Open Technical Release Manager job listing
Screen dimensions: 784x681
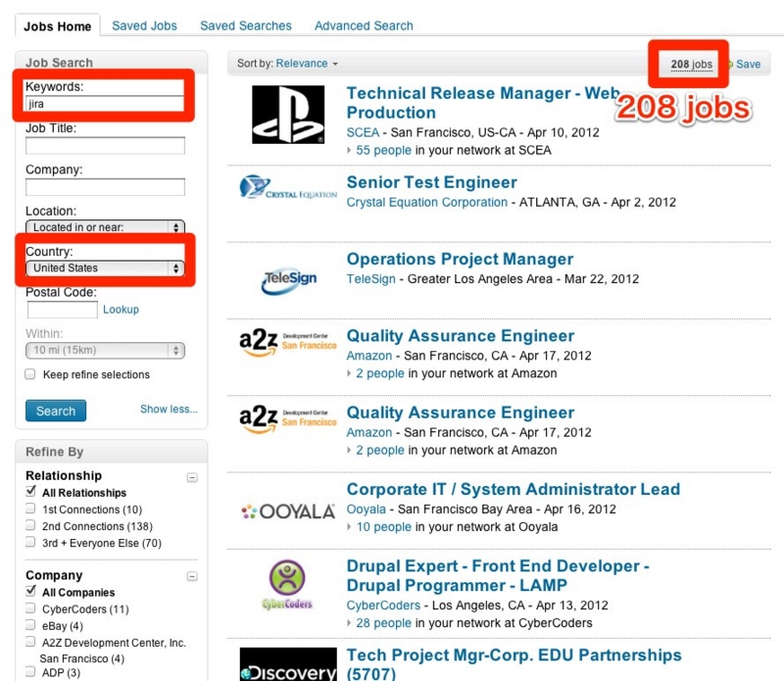click(483, 103)
